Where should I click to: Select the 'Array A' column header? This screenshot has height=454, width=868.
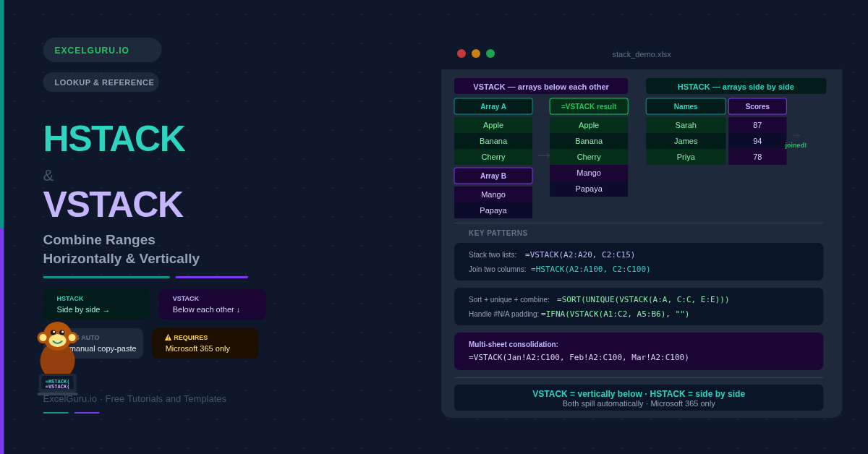tap(493, 106)
